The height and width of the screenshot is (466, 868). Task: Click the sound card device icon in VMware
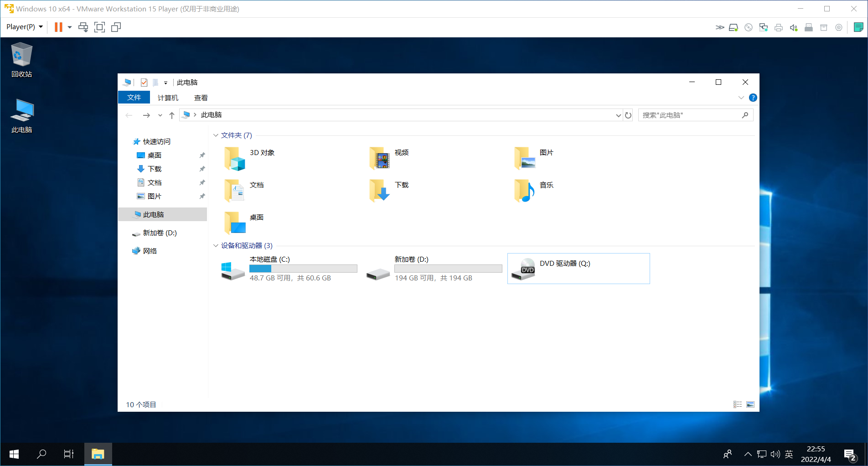(794, 27)
